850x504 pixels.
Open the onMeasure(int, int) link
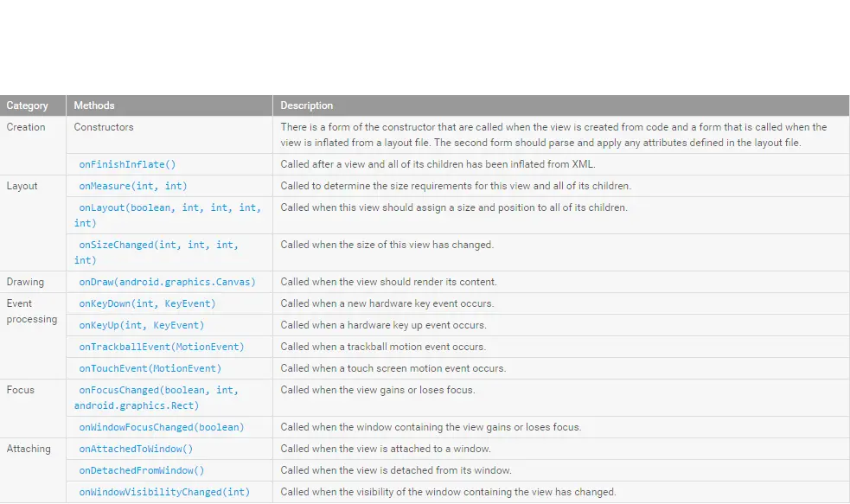click(x=133, y=186)
